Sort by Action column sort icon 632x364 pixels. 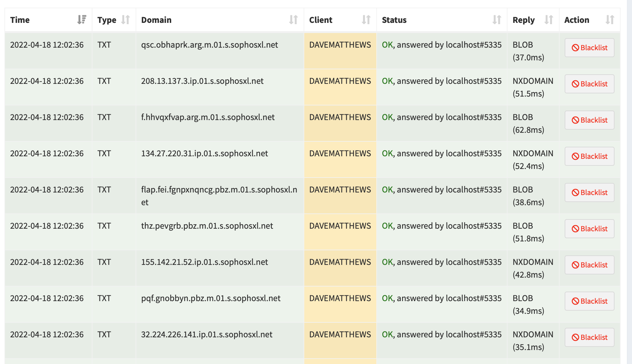click(x=610, y=20)
